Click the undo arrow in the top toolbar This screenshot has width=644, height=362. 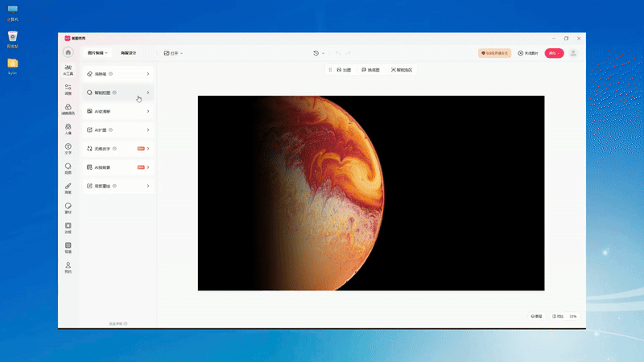pos(338,53)
